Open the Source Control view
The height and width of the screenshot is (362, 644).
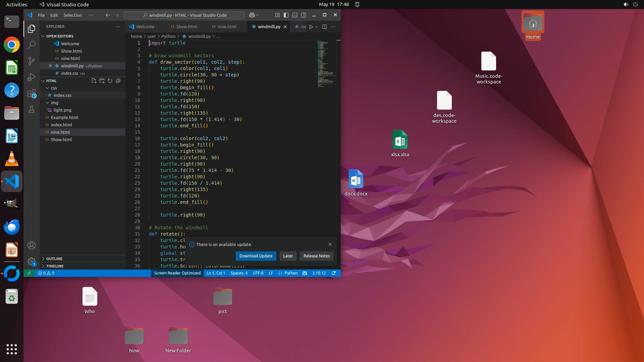coord(32,61)
